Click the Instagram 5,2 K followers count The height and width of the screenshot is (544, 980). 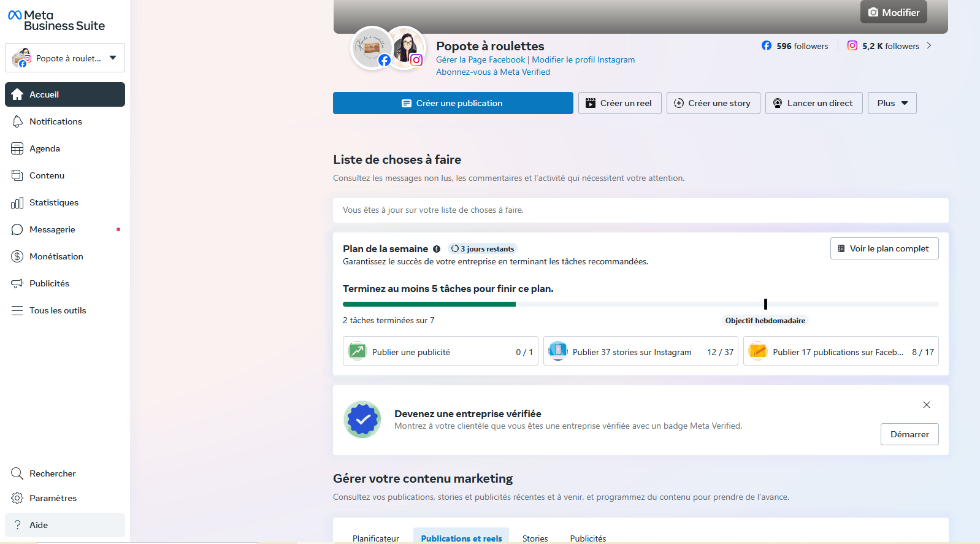884,46
